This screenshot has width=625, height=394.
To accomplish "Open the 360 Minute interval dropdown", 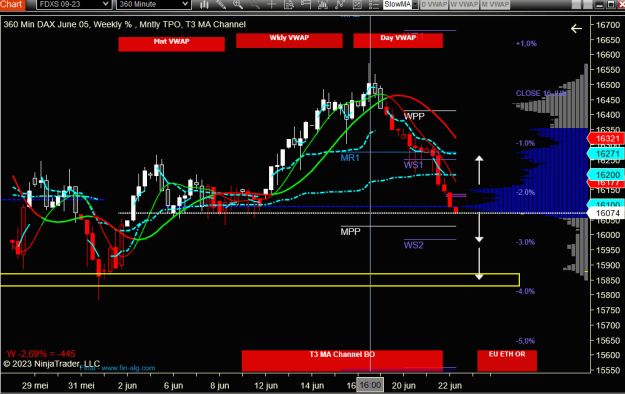I will tap(153, 4).
